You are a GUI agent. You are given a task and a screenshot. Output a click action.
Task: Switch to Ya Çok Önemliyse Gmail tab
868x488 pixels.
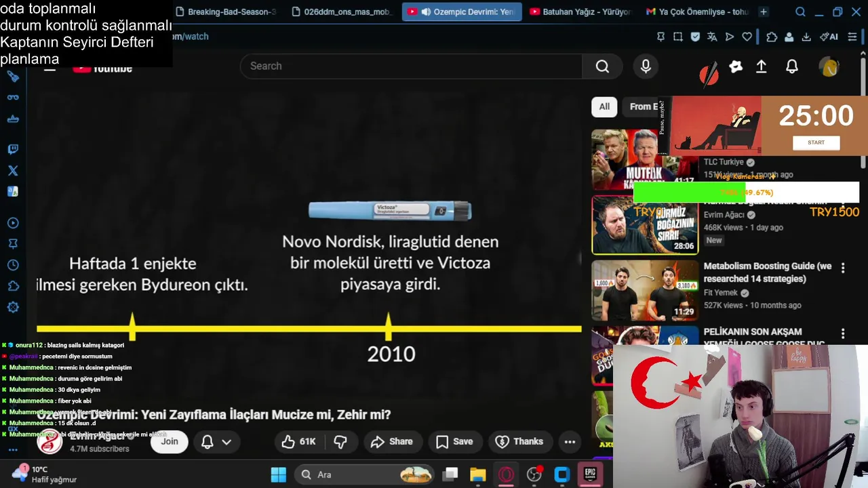[x=697, y=12]
